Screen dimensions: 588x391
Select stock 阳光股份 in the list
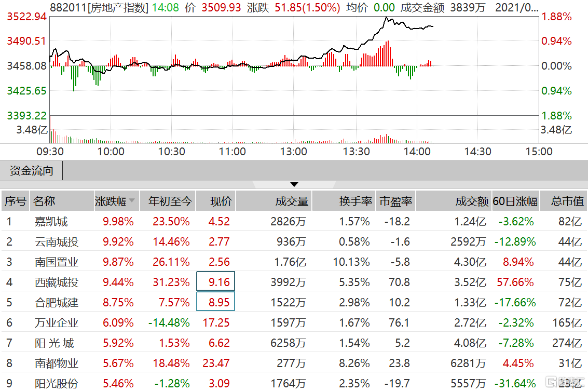coord(57,384)
